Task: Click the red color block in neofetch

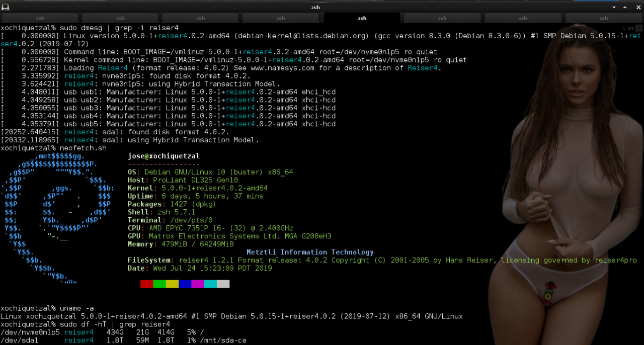Action: pyautogui.click(x=146, y=284)
